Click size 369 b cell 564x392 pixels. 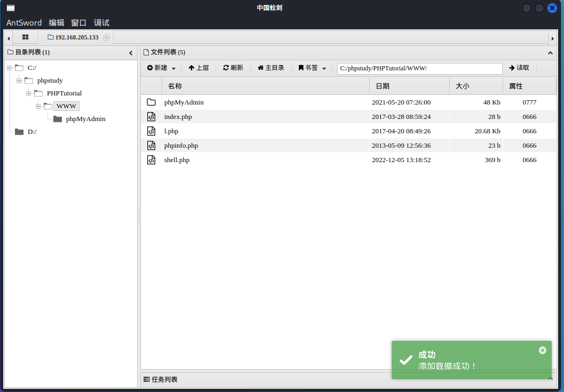point(492,160)
